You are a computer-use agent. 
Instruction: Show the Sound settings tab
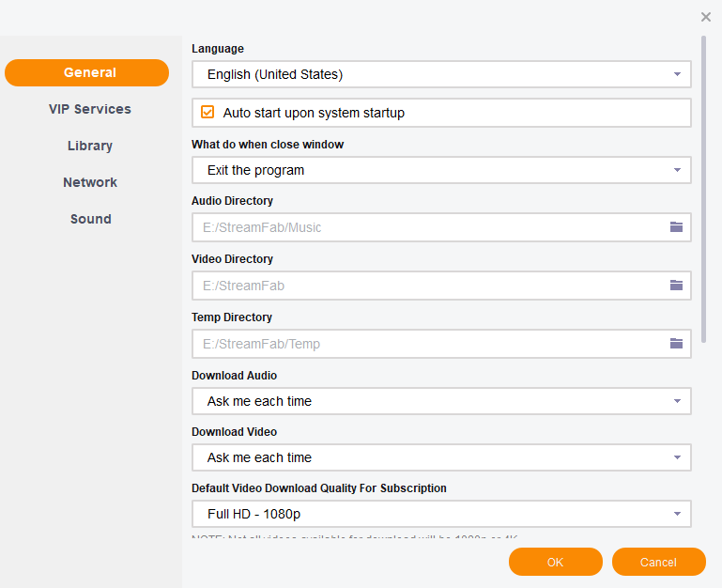90,219
